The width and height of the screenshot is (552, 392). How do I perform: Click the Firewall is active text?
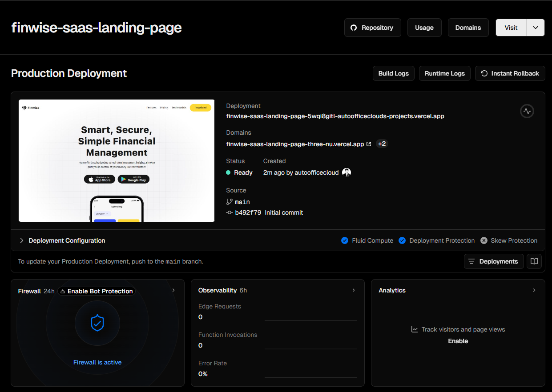(x=97, y=362)
